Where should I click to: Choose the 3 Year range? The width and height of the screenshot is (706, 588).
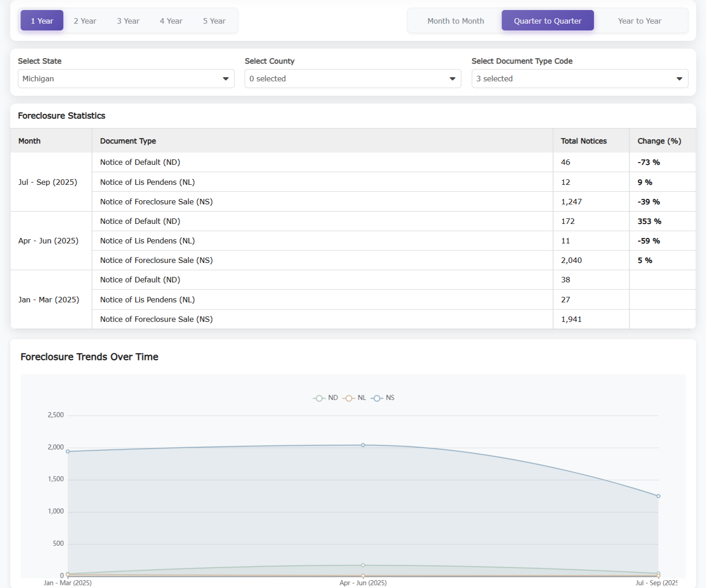click(x=128, y=21)
